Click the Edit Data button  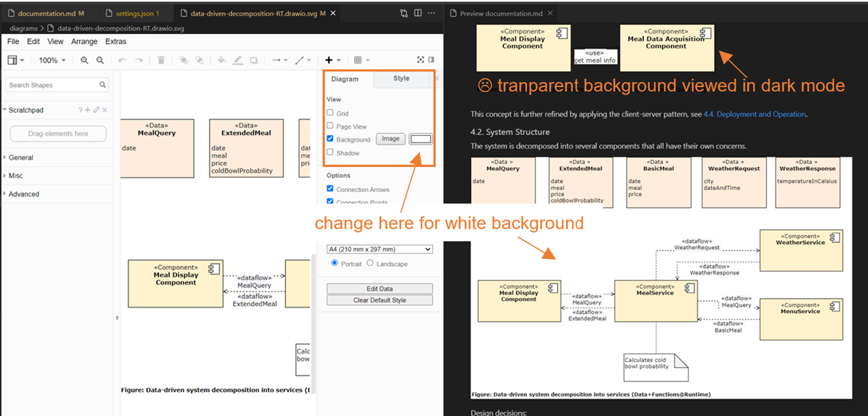coord(380,288)
